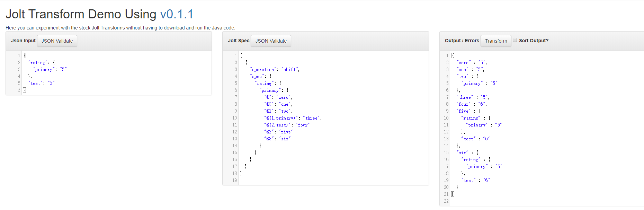Click JSON Validate in Json Input panel
Viewport: 644px width, 210px height.
click(57, 41)
